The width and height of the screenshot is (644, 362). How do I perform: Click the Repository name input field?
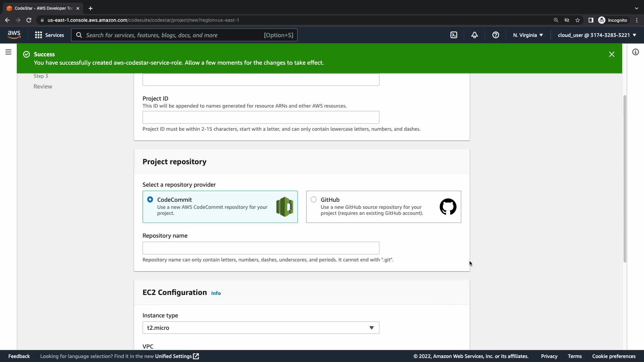[261, 248]
